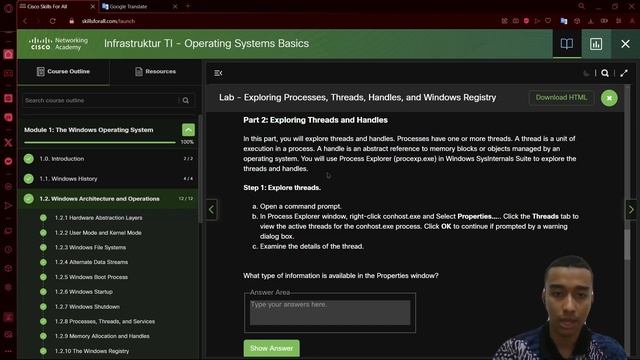Image resolution: width=640 pixels, height=360 pixels.
Task: Click the course outline vertical scrollbar
Action: [x=200, y=169]
